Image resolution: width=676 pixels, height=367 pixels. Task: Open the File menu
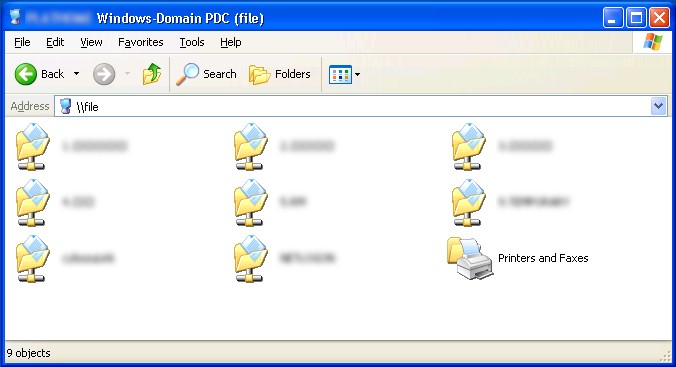point(22,42)
